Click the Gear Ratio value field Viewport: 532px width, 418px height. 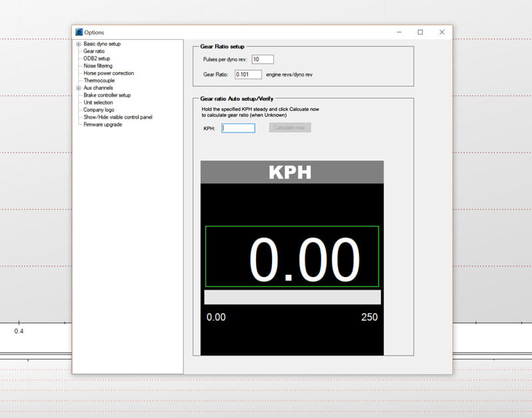coord(248,75)
